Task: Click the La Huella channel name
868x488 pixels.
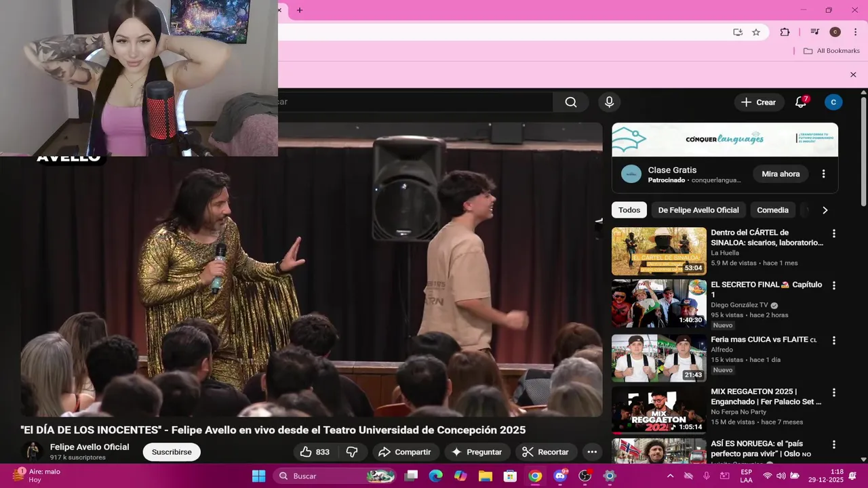Action: (725, 253)
